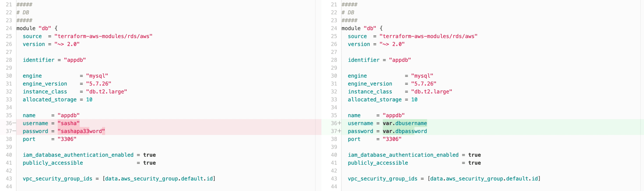Click "terraform-aws-modules/rds/aws" source string in right pane

428,36
